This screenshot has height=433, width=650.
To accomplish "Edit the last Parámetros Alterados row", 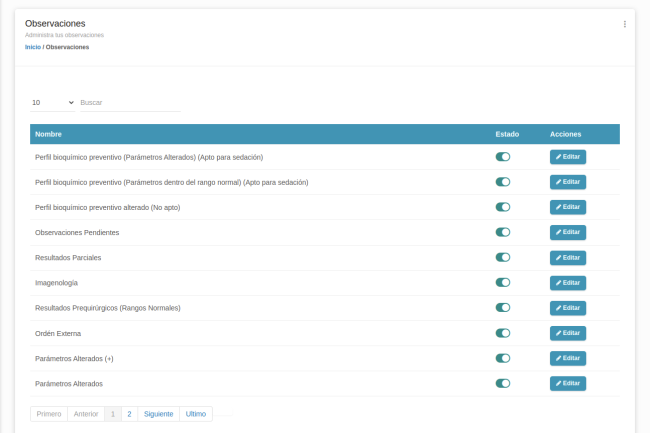I will [x=567, y=383].
